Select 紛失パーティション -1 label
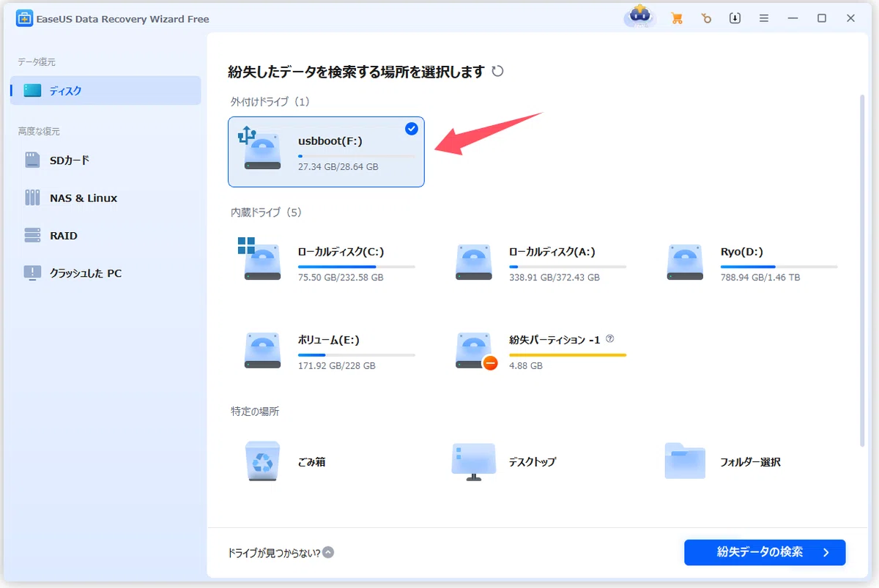Image resolution: width=879 pixels, height=588 pixels. pyautogui.click(x=555, y=340)
